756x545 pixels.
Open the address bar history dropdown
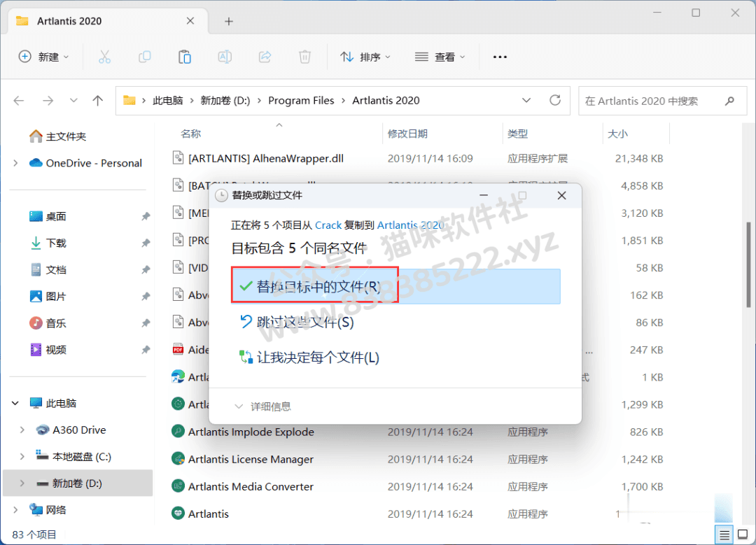[x=526, y=100]
